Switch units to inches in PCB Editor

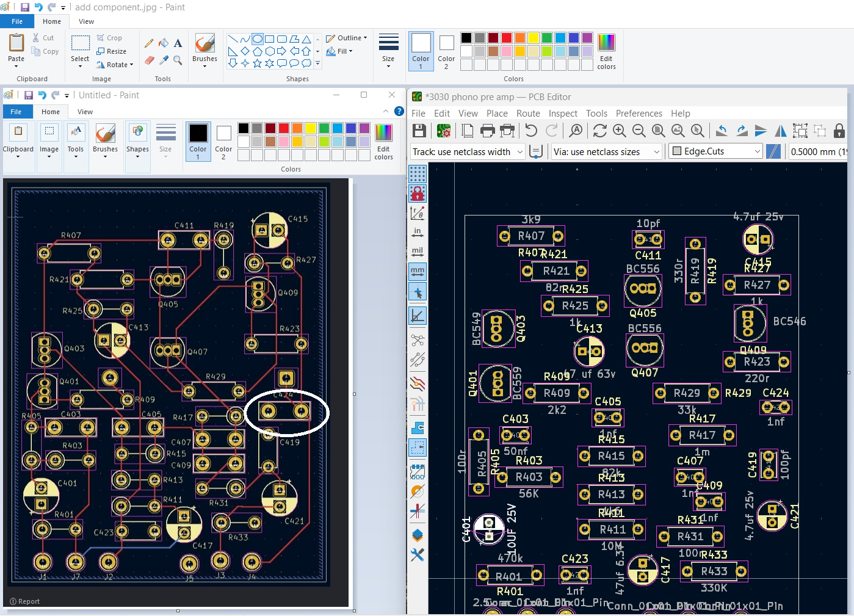pos(418,233)
